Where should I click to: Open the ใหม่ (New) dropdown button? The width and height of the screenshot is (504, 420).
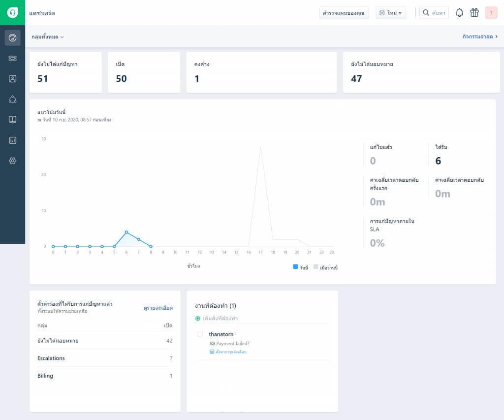(x=391, y=13)
